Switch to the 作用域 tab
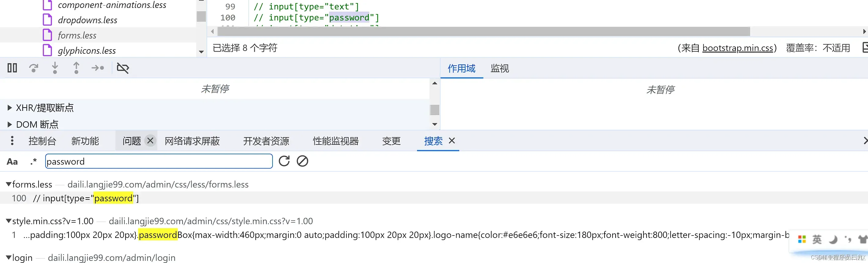This screenshot has height=263, width=868. 461,68
